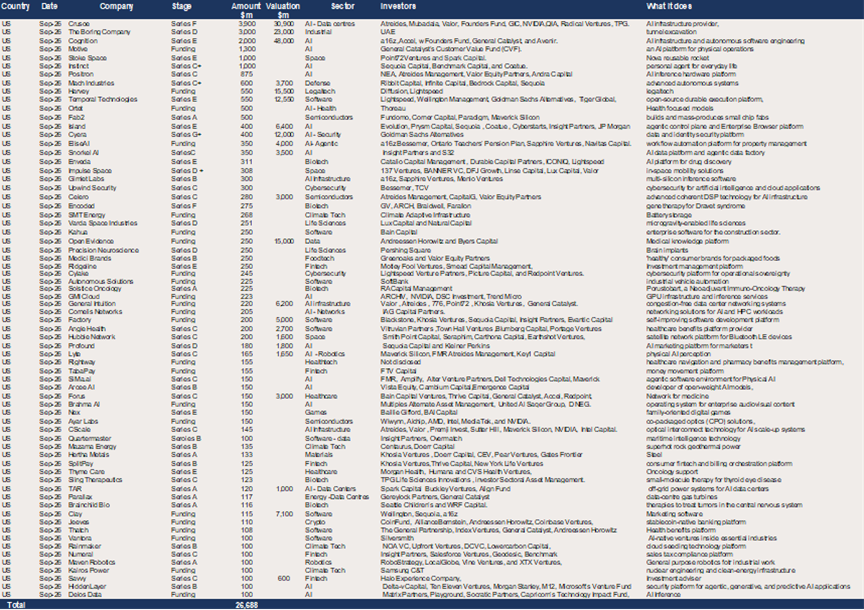This screenshot has width=864, height=610.
Task: Click the Ayar Labs company cell
Action: click(x=83, y=422)
